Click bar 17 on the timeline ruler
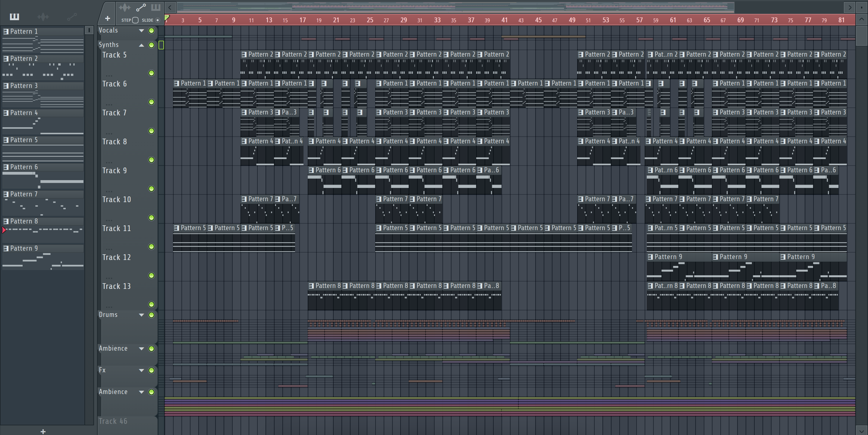868x435 pixels. pyautogui.click(x=303, y=20)
